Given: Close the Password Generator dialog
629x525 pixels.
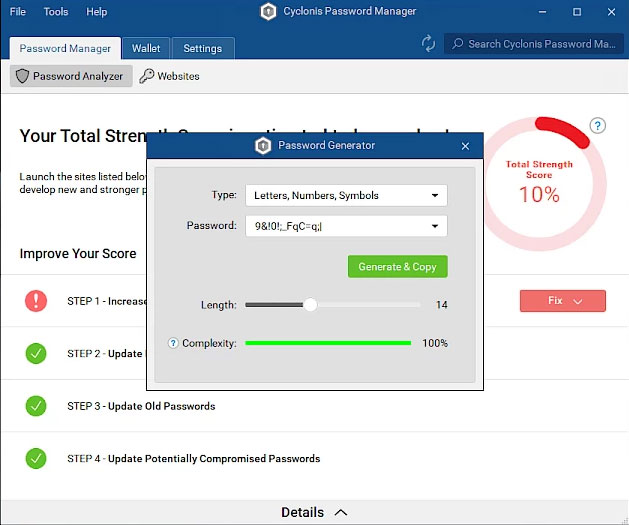Looking at the screenshot, I should [x=465, y=146].
